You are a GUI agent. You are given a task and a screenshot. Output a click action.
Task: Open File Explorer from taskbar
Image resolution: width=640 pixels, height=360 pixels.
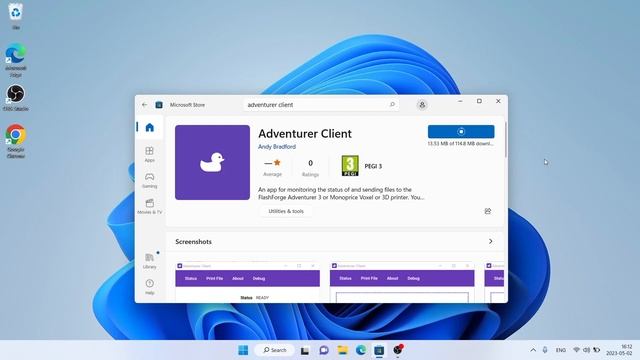tap(342, 350)
